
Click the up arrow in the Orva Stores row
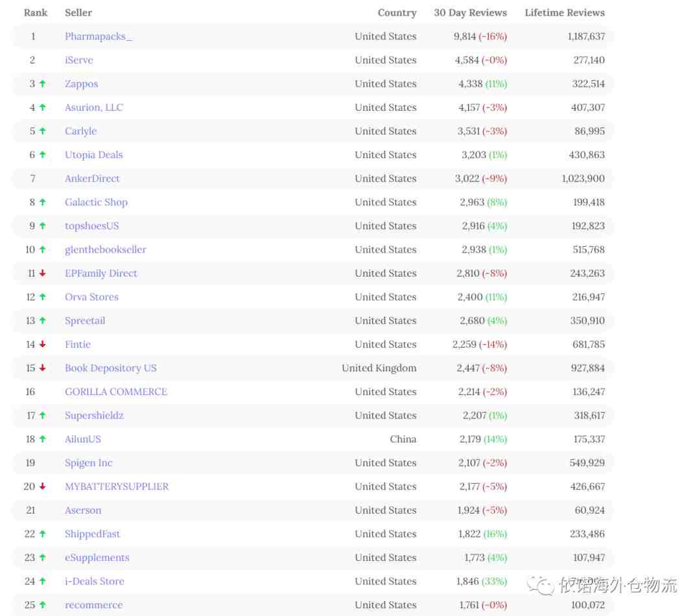point(42,297)
